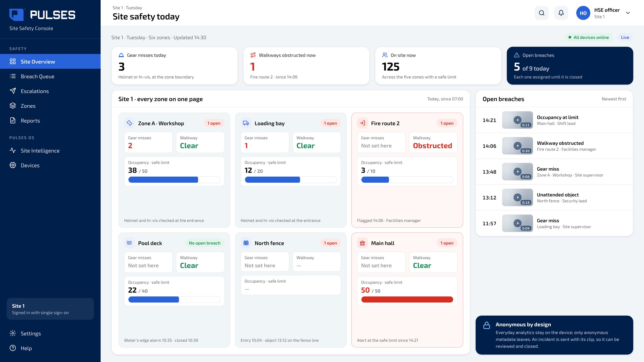Screen dimensions: 644x362
Task: Open notifications bell
Action: [x=561, y=13]
